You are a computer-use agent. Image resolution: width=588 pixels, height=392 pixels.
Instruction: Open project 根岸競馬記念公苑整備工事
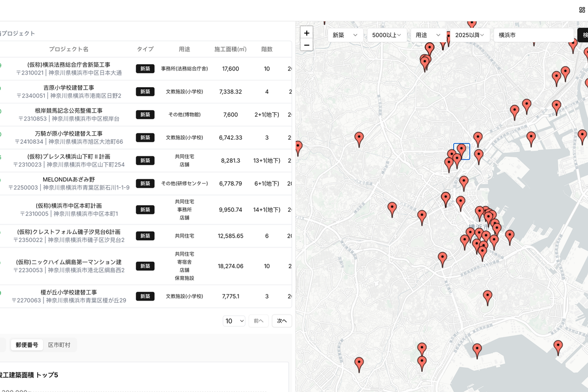point(69,110)
